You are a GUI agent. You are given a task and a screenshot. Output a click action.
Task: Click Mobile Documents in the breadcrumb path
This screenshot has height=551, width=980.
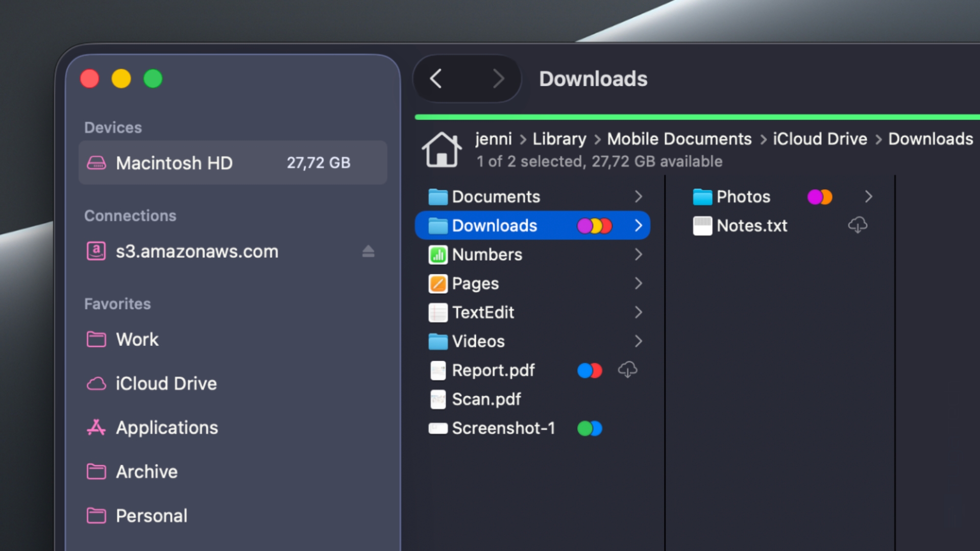click(679, 139)
